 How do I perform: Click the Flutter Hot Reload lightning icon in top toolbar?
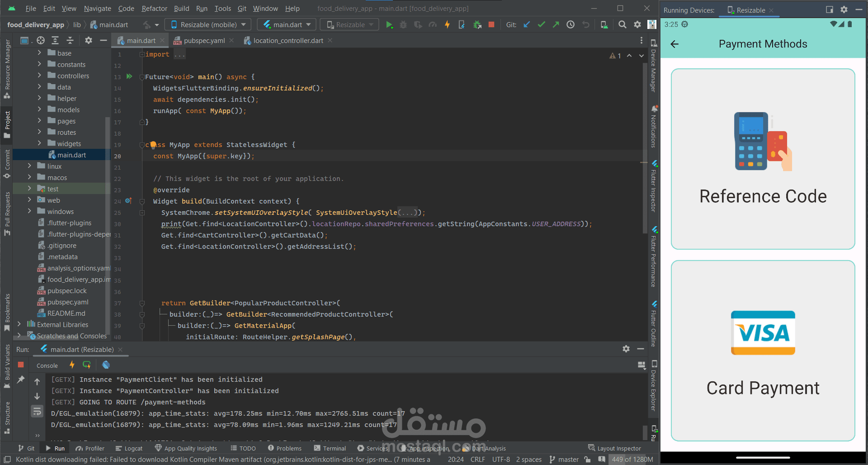(x=447, y=25)
